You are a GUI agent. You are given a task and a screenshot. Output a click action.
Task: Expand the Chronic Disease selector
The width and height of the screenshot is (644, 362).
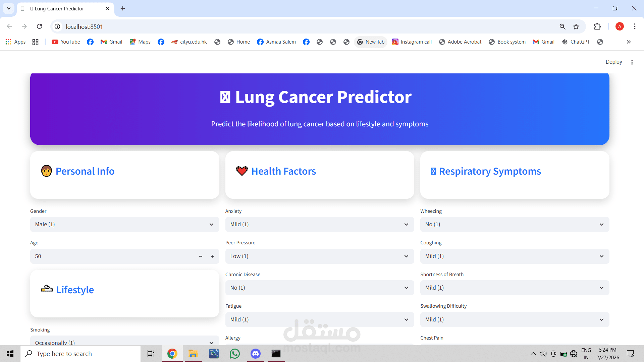(x=320, y=288)
